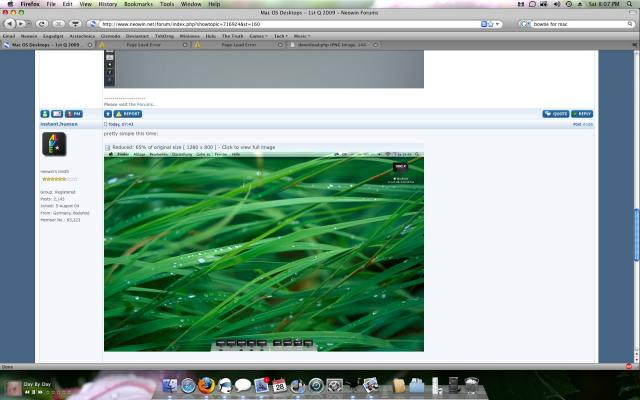Open System Preferences from the Dock
The height and width of the screenshot is (400, 640).
click(335, 385)
